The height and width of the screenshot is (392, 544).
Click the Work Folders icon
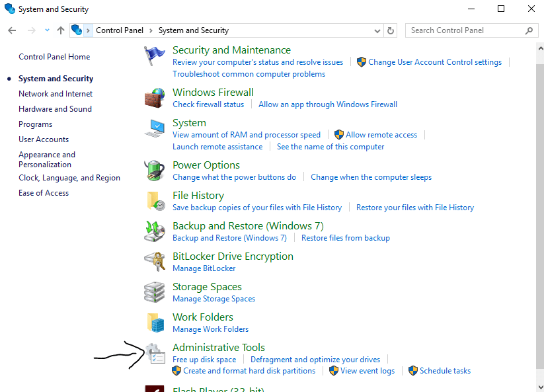pyautogui.click(x=154, y=323)
